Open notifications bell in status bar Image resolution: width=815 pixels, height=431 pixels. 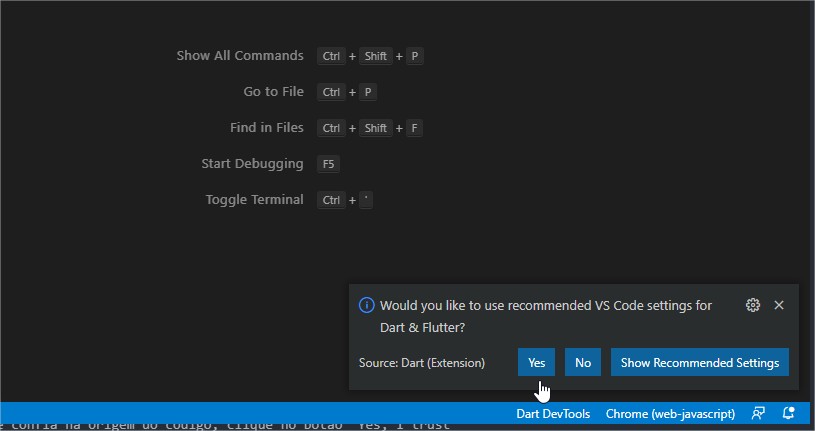click(x=788, y=414)
